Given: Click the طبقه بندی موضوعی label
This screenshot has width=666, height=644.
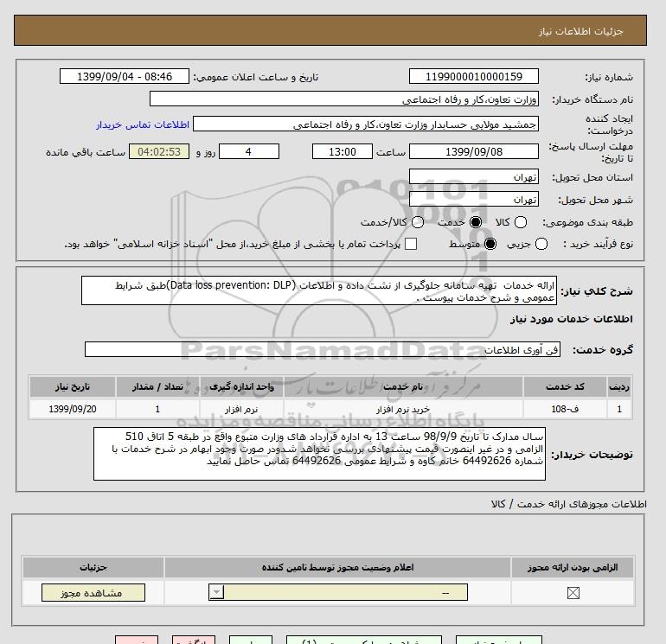Looking at the screenshot, I should (587, 222).
